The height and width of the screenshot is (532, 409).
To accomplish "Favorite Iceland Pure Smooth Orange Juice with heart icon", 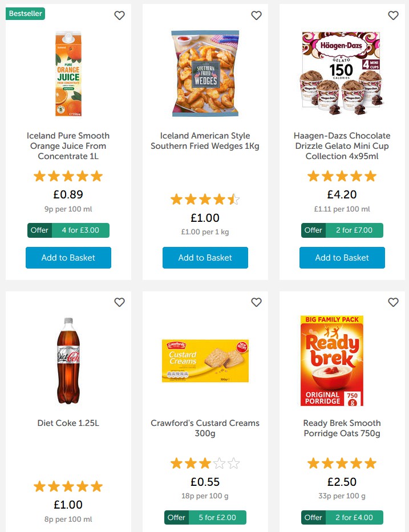I will [x=119, y=15].
